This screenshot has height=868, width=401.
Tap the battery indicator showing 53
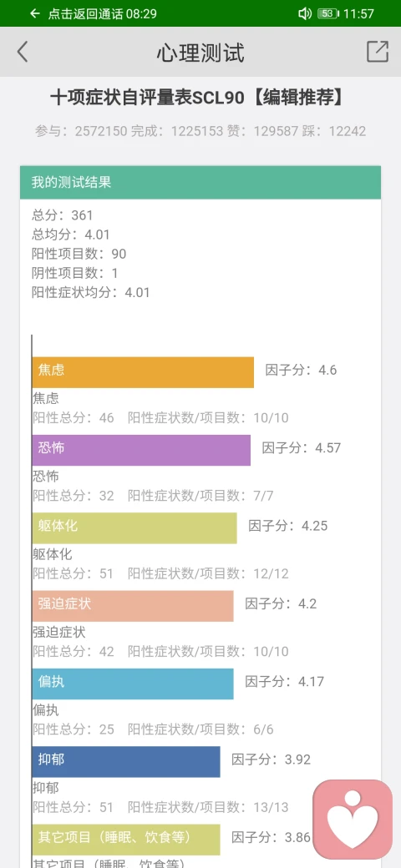[x=327, y=13]
